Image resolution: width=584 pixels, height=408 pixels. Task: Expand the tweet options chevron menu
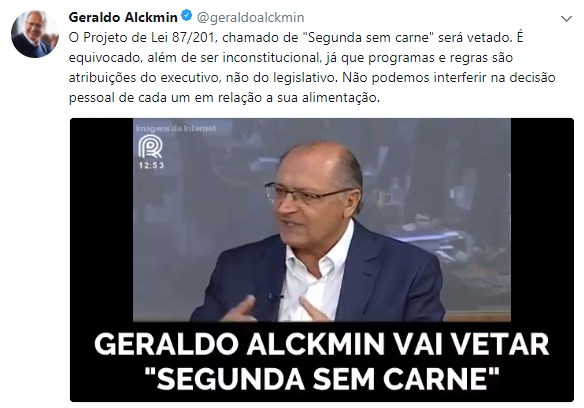(x=566, y=18)
